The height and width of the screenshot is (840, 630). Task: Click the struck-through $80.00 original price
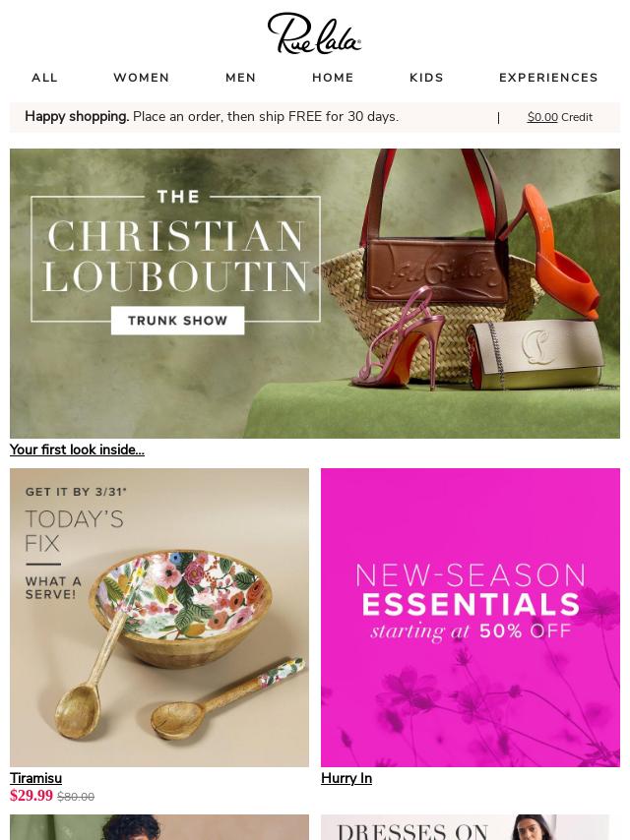[76, 797]
